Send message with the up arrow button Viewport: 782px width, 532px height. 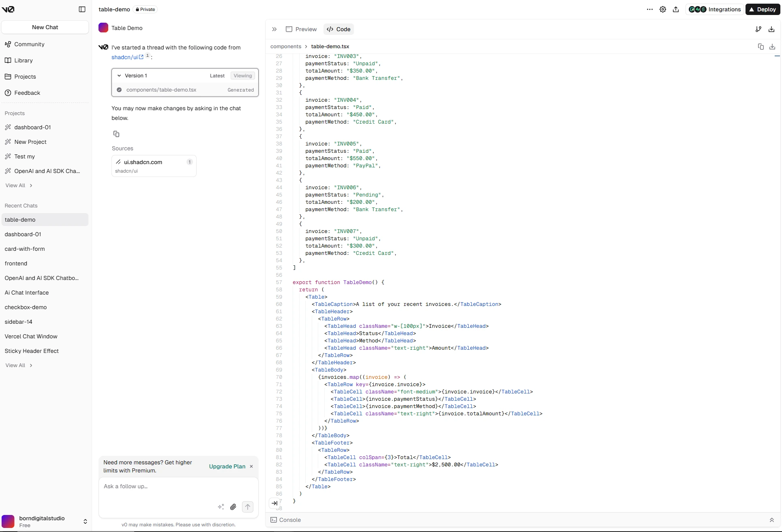(248, 506)
